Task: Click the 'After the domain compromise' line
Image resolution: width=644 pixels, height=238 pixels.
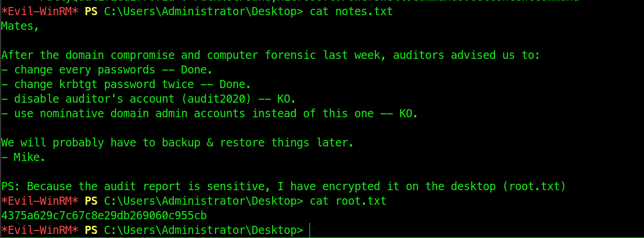Action: tap(271, 55)
